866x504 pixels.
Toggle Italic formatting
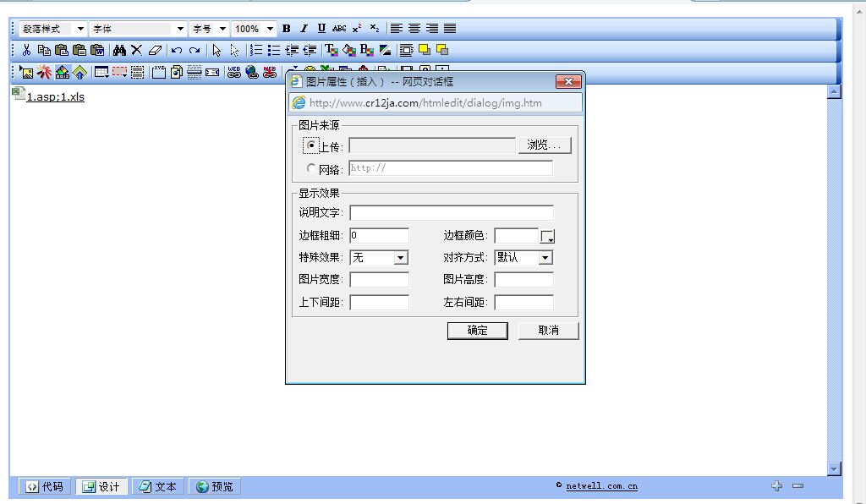(304, 29)
